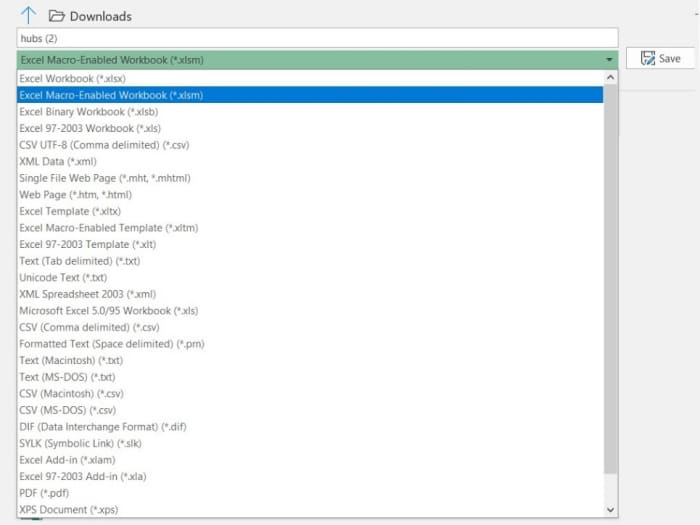The height and width of the screenshot is (525, 700).
Task: Open the Downloads folder location
Action: point(90,17)
